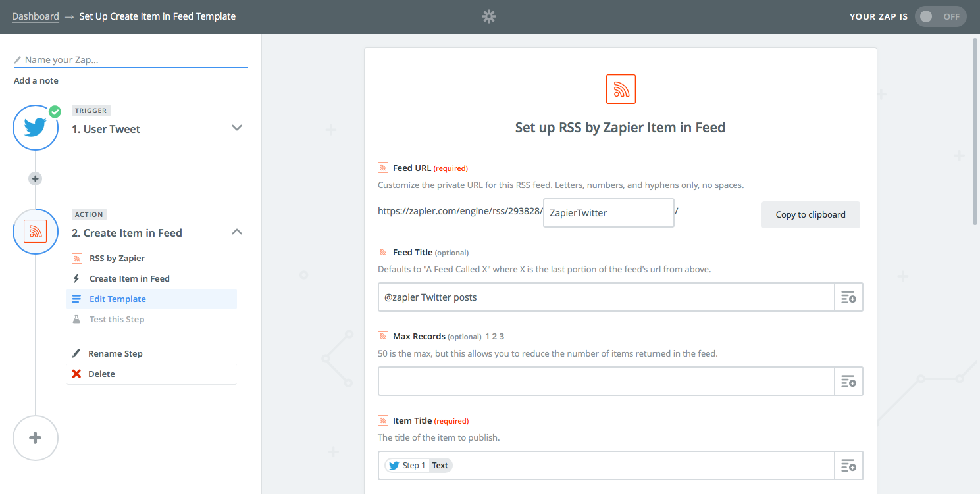
Task: Click RSS icon beside Item Title label
Action: click(383, 420)
